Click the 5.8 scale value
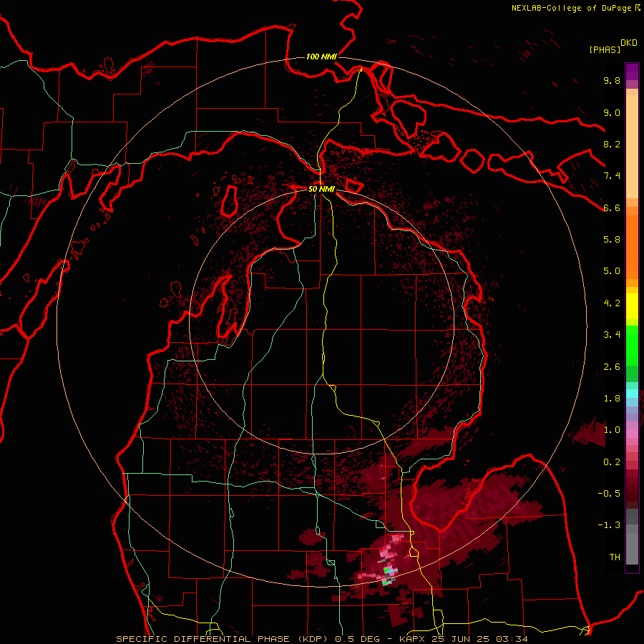Image resolution: width=644 pixels, height=644 pixels. (x=612, y=240)
